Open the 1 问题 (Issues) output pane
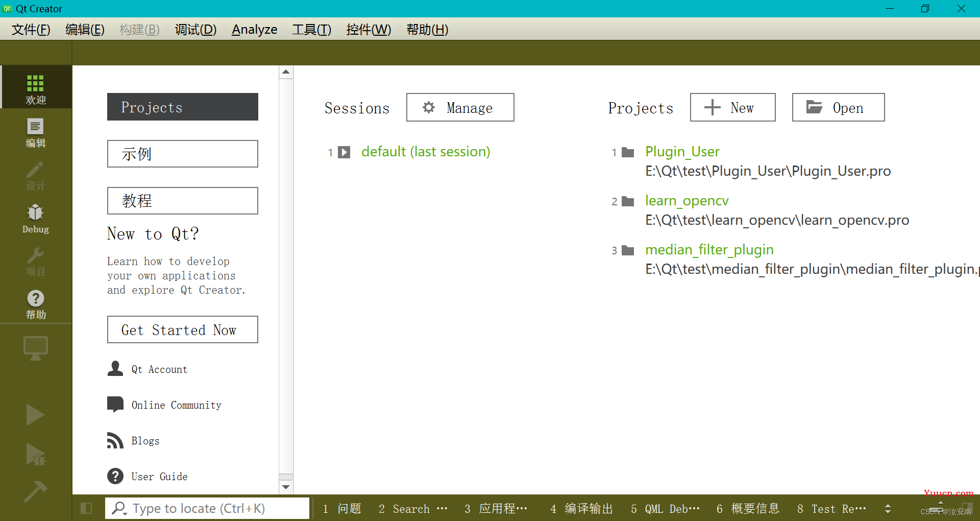Image resolution: width=980 pixels, height=521 pixels. 342,509
